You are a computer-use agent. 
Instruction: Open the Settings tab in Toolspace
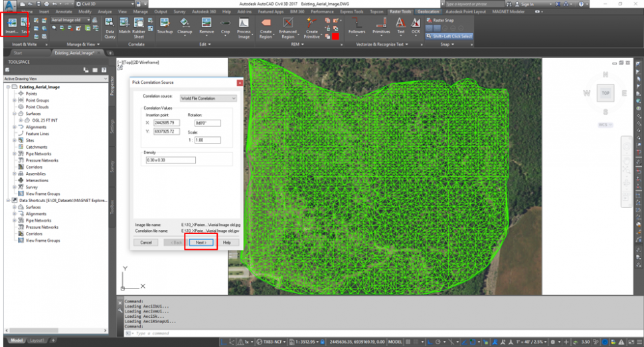[112, 126]
